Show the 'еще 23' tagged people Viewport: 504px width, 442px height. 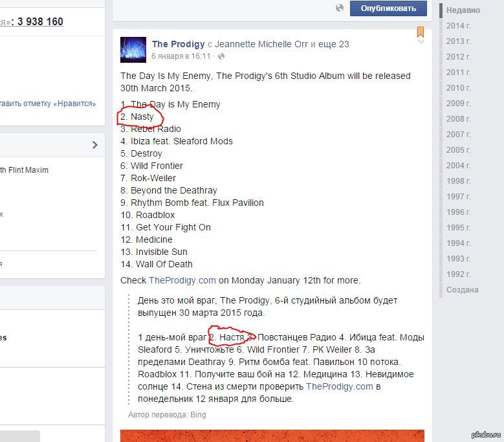coord(335,44)
